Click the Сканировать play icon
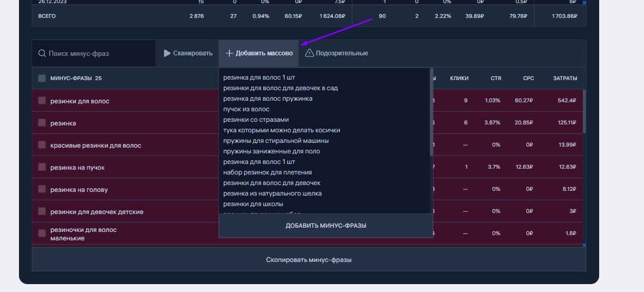Image resolution: width=644 pixels, height=292 pixels. point(167,53)
